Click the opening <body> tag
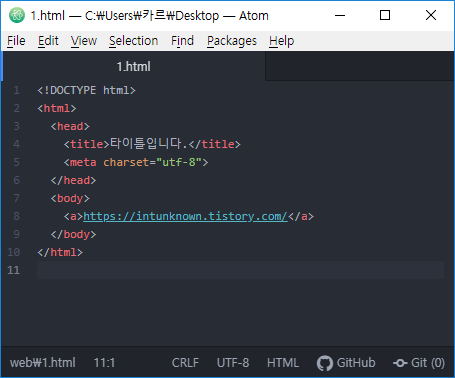 70,198
